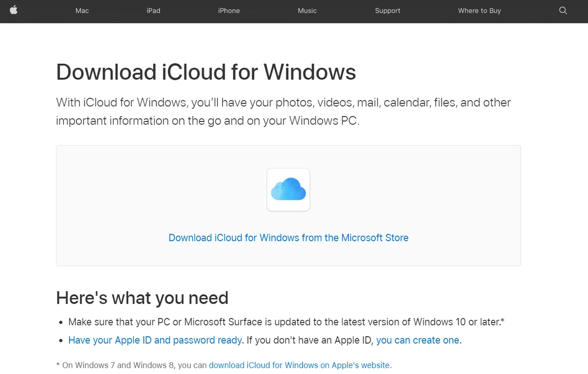Viewport: 588px width, 374px height.
Task: Open the Music menu
Action: coord(307,11)
